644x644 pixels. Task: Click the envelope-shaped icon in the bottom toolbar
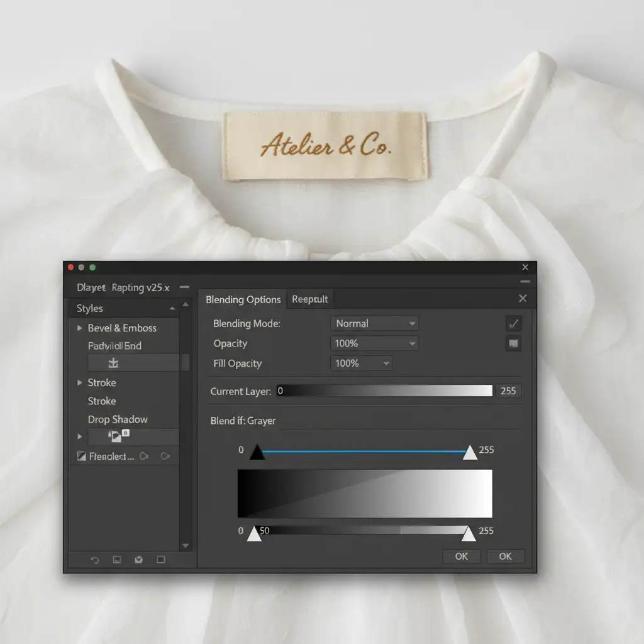pyautogui.click(x=139, y=560)
